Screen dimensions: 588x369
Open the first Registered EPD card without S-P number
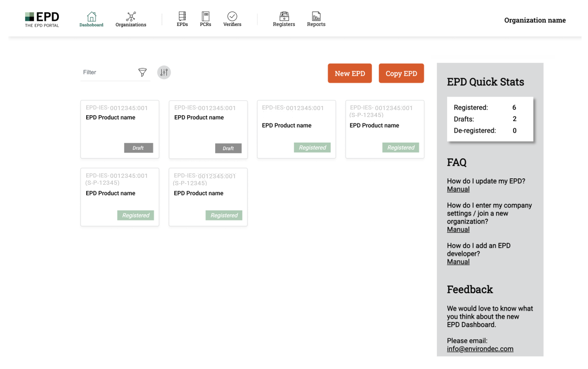[296, 129]
